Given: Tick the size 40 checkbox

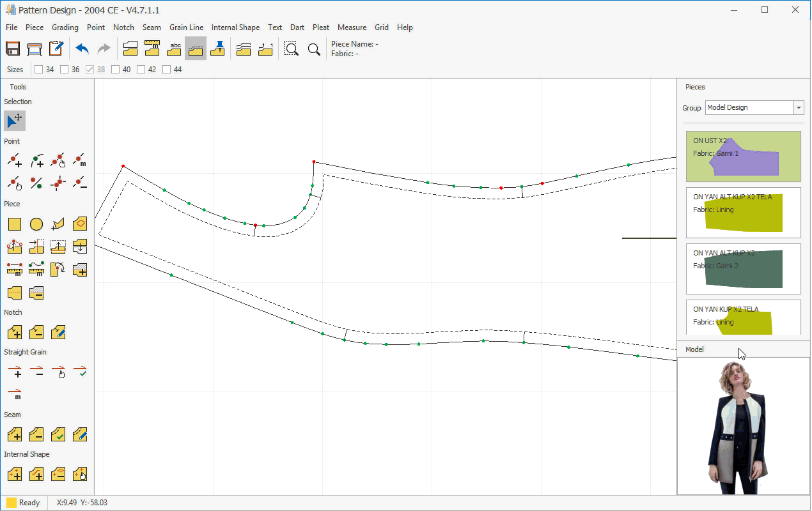Looking at the screenshot, I should (x=116, y=70).
